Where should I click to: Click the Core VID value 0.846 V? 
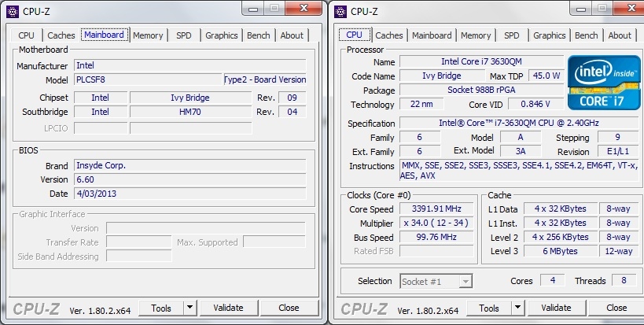(535, 104)
